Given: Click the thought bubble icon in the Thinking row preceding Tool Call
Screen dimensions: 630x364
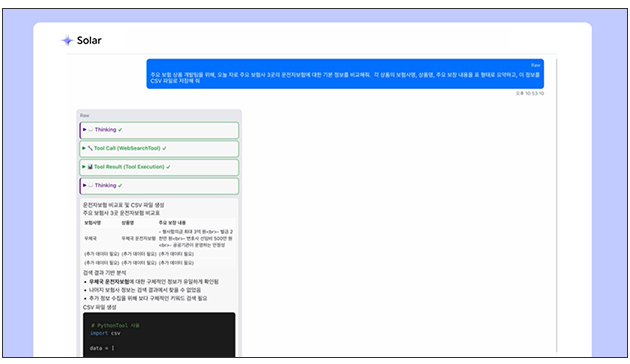Looking at the screenshot, I should 90,130.
